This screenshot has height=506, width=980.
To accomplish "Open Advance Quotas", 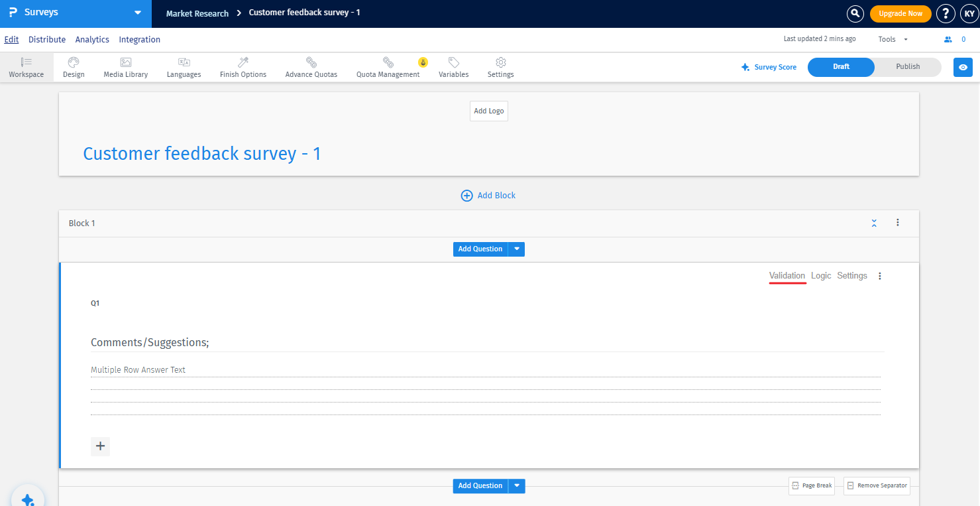I will [311, 67].
